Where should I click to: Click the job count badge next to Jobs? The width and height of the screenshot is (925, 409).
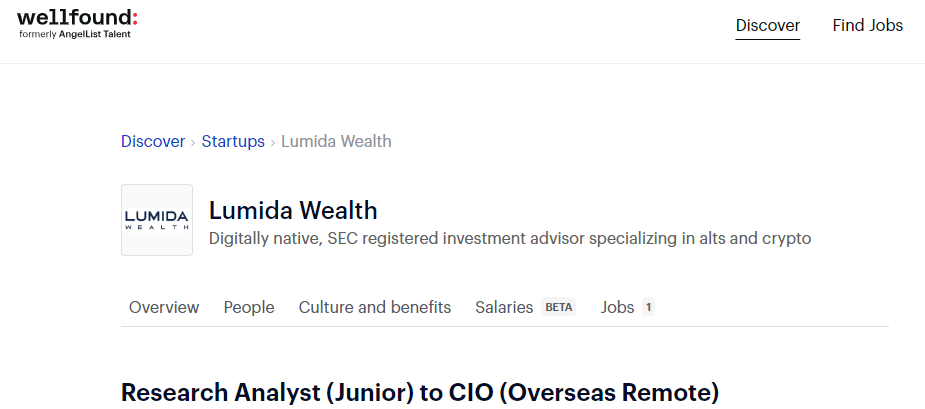648,307
